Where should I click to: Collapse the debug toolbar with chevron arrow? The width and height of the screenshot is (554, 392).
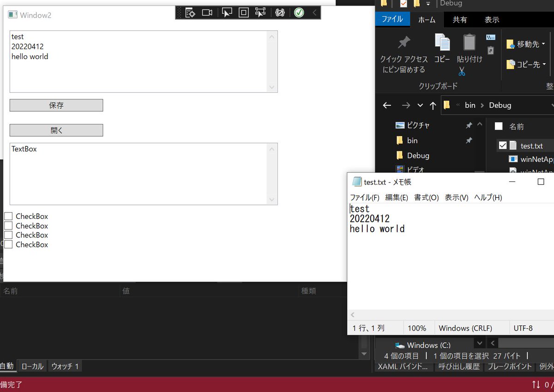pyautogui.click(x=314, y=12)
